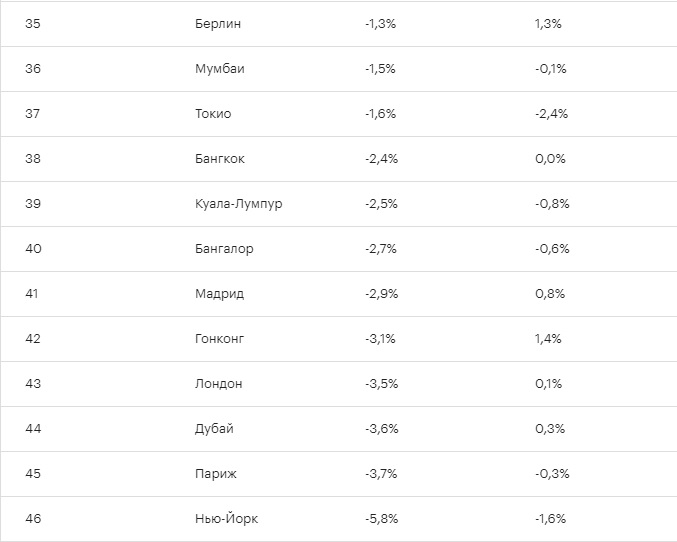Select the Мадрид city name
The height and width of the screenshot is (542, 677).
219,294
